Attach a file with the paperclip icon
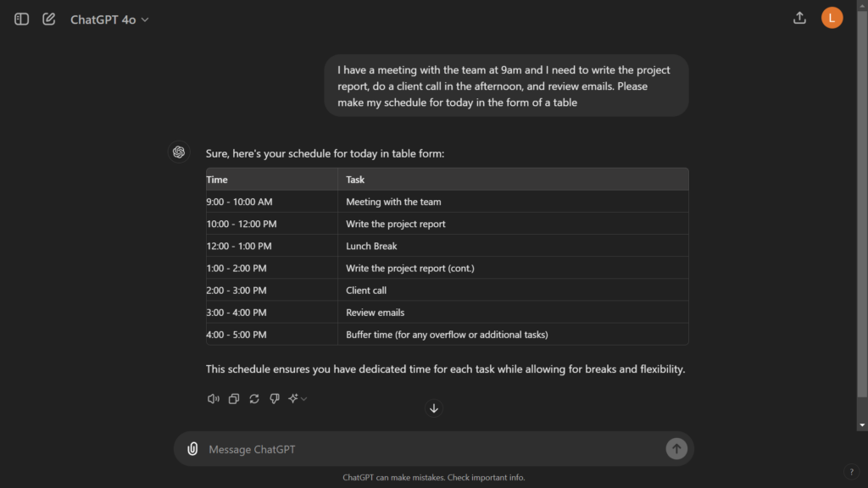The height and width of the screenshot is (488, 868). tap(192, 448)
